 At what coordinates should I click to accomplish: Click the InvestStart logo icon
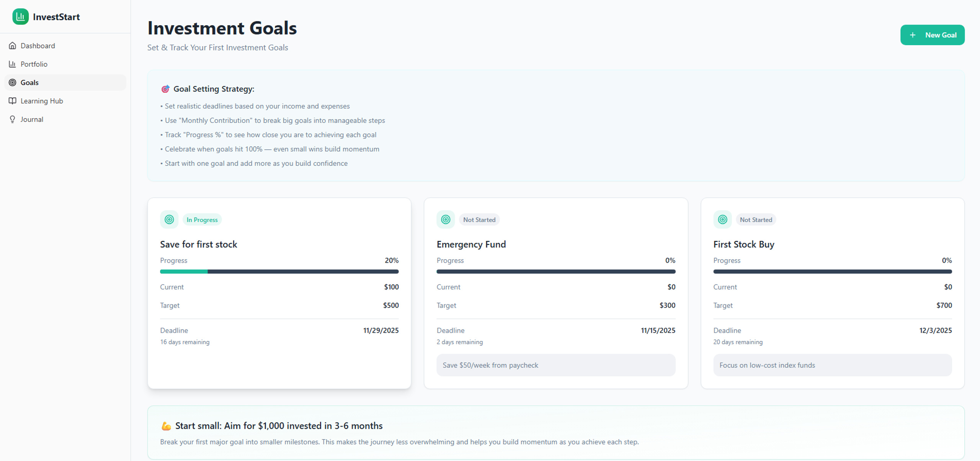(x=20, y=16)
